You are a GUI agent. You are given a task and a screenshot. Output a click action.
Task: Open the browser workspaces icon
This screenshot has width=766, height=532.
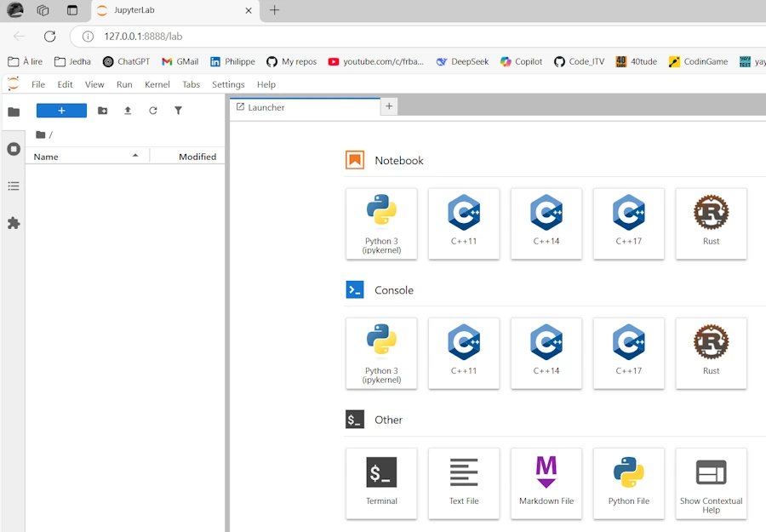43,10
